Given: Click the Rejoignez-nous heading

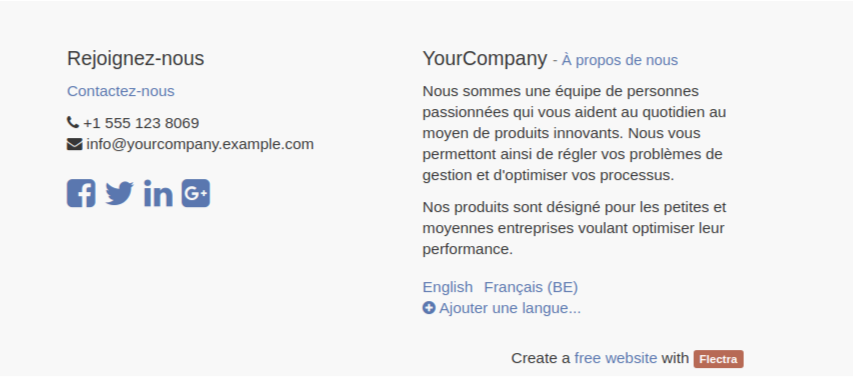Looking at the screenshot, I should coord(135,58).
